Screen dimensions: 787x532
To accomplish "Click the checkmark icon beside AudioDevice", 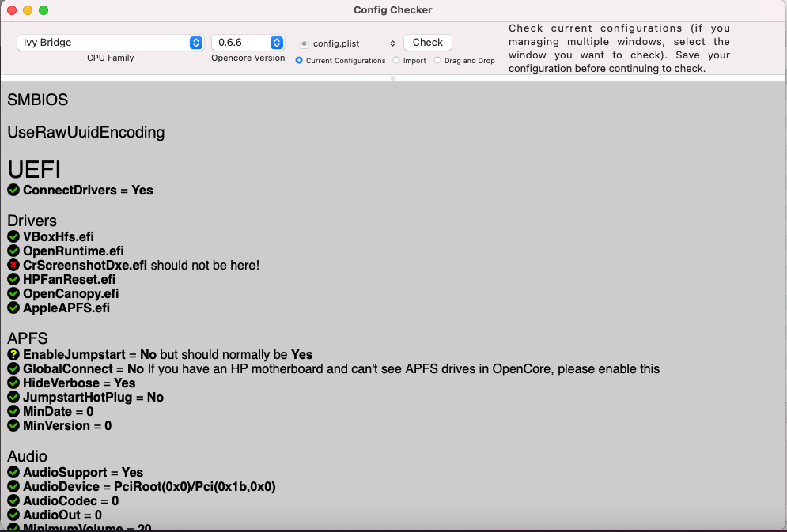I will click(x=13, y=486).
